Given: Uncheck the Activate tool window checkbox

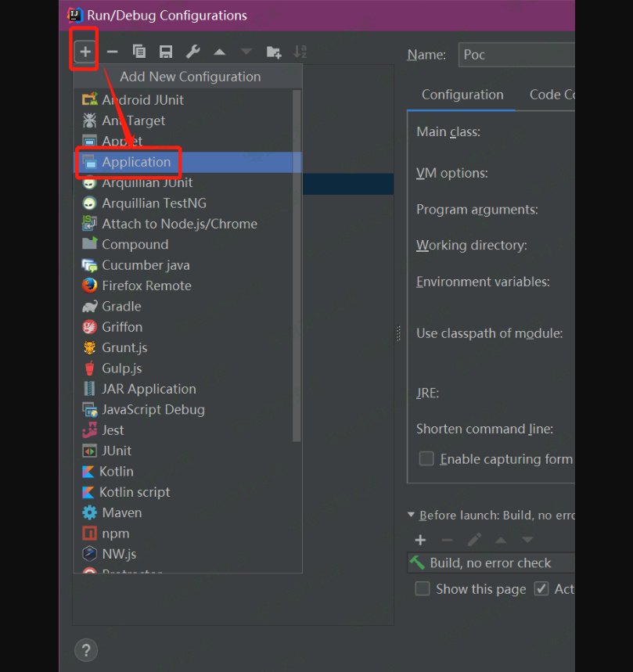Looking at the screenshot, I should (541, 589).
